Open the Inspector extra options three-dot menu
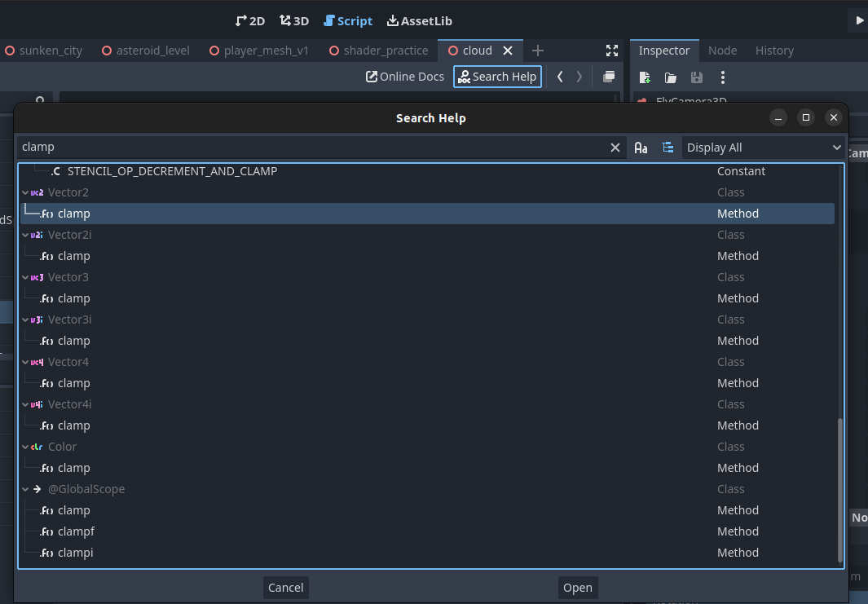Image resolution: width=868 pixels, height=604 pixels. pyautogui.click(x=722, y=77)
